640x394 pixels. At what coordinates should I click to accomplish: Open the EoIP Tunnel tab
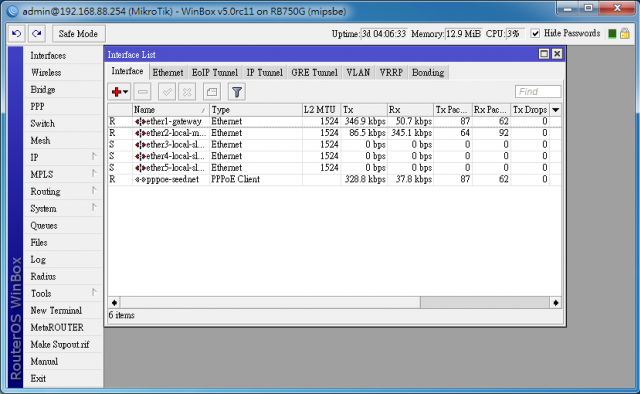point(215,73)
